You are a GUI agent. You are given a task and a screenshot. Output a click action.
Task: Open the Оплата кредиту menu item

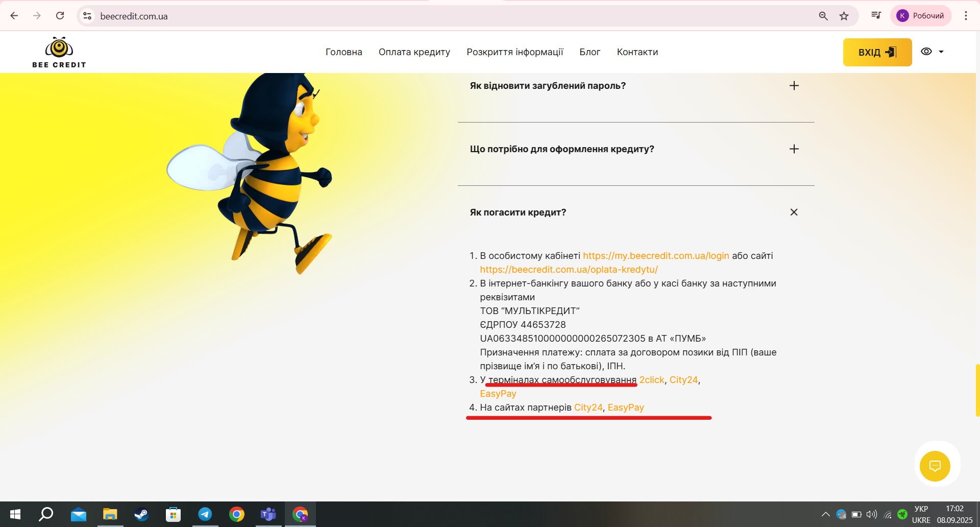tap(414, 52)
